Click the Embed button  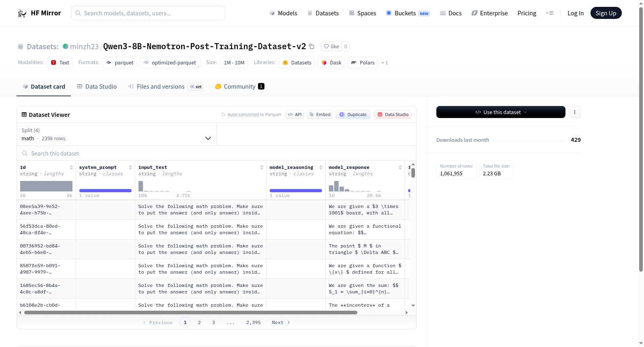click(320, 114)
